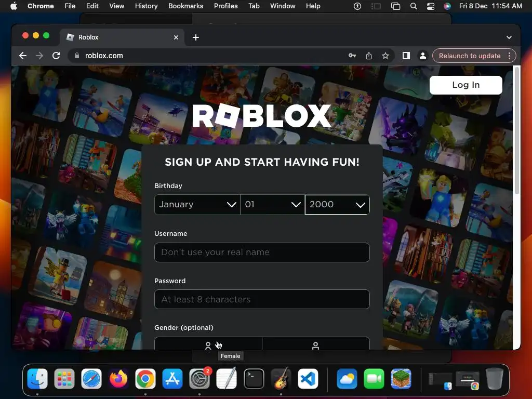This screenshot has width=532, height=399.
Task: Open Launchpad from the dock
Action: 64,379
